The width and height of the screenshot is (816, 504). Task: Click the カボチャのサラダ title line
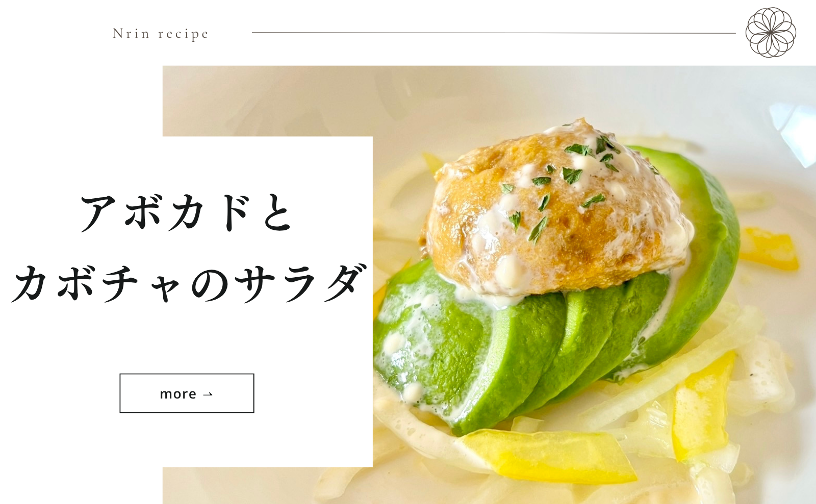[x=188, y=283]
